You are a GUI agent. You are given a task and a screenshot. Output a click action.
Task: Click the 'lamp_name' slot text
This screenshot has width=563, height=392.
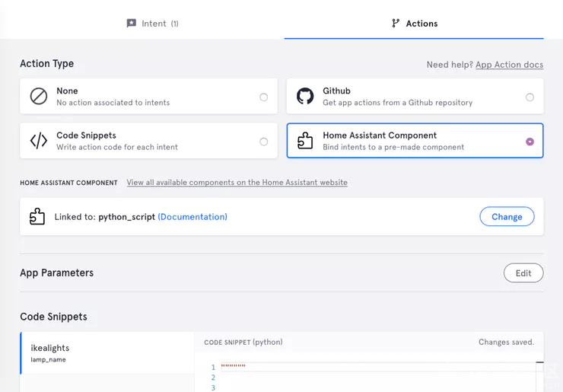point(48,360)
